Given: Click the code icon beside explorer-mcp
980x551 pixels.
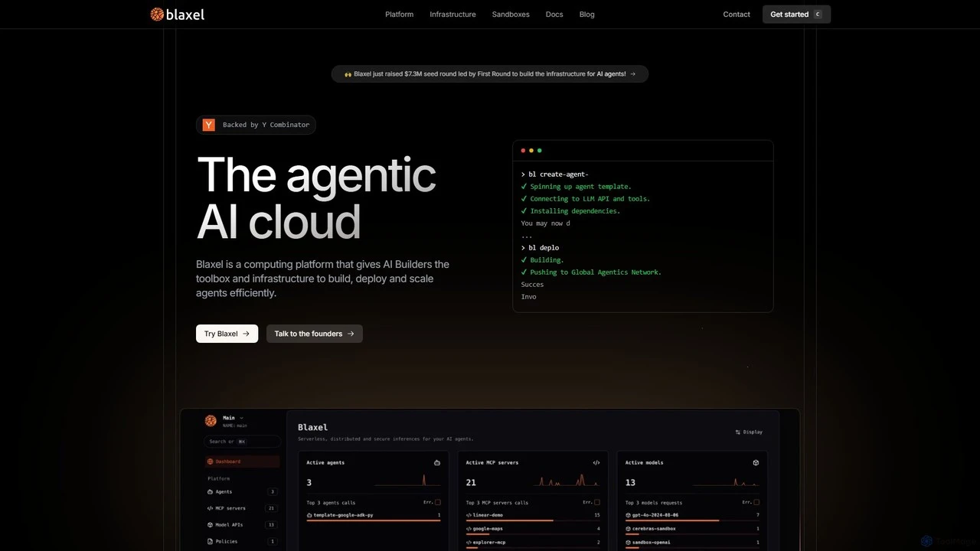Looking at the screenshot, I should (469, 543).
